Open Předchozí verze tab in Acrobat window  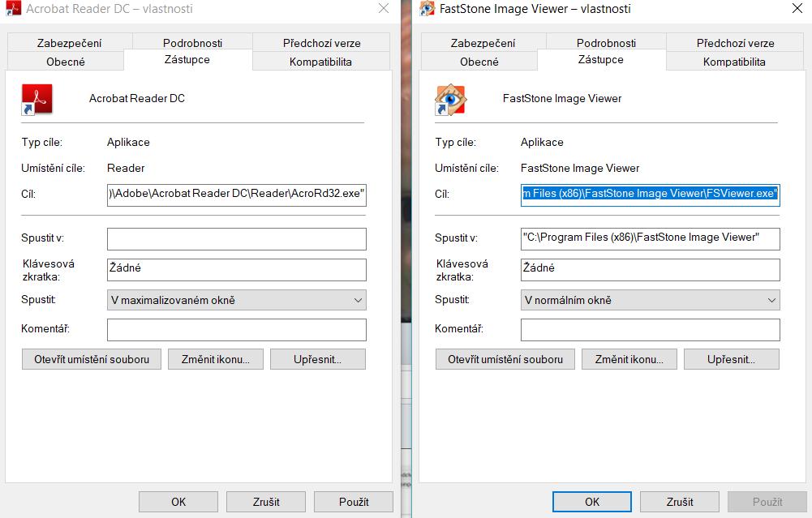coord(321,43)
